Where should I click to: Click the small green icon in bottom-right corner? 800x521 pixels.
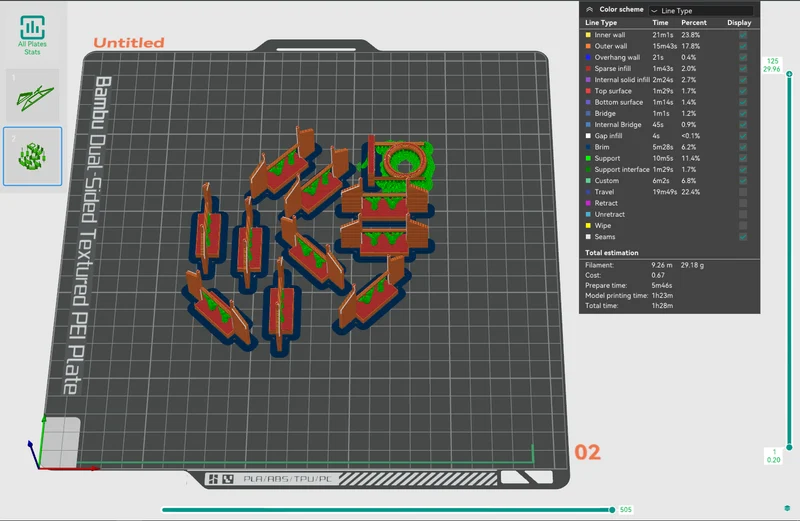pyautogui.click(x=787, y=508)
